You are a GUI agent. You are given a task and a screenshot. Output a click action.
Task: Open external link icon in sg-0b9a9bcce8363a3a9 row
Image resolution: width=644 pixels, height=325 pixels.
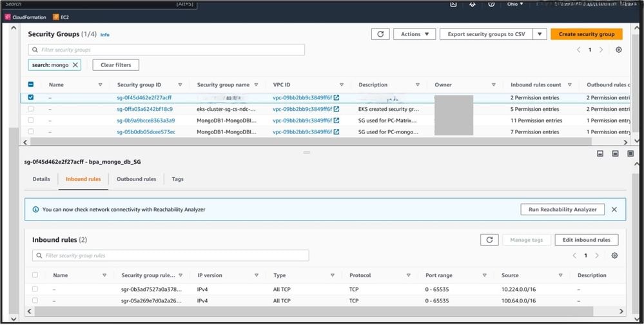(x=337, y=121)
